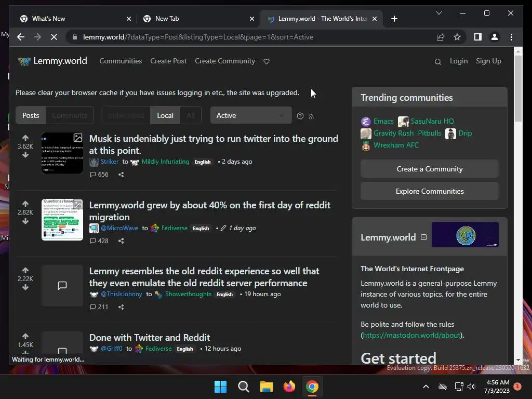Open the Musk post thumbnail image
The image size is (532, 399).
coord(62,153)
